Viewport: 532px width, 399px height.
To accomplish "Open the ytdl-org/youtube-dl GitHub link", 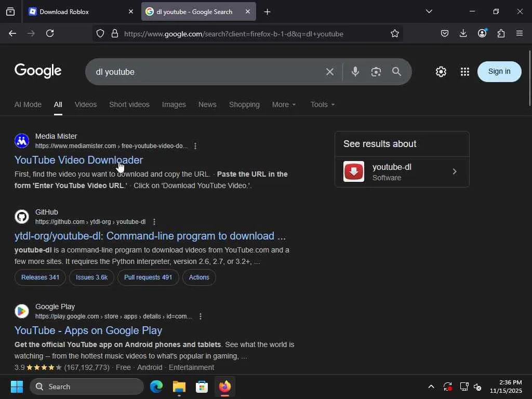I will 150,236.
